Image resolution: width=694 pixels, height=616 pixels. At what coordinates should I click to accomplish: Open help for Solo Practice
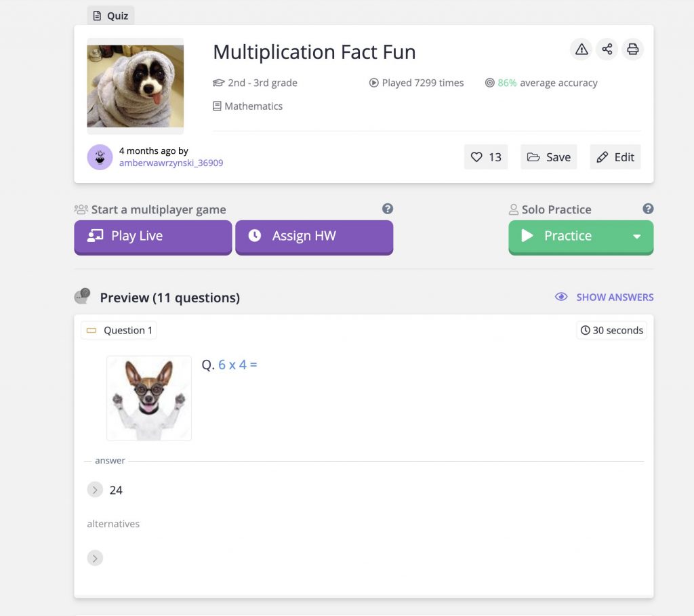point(648,209)
